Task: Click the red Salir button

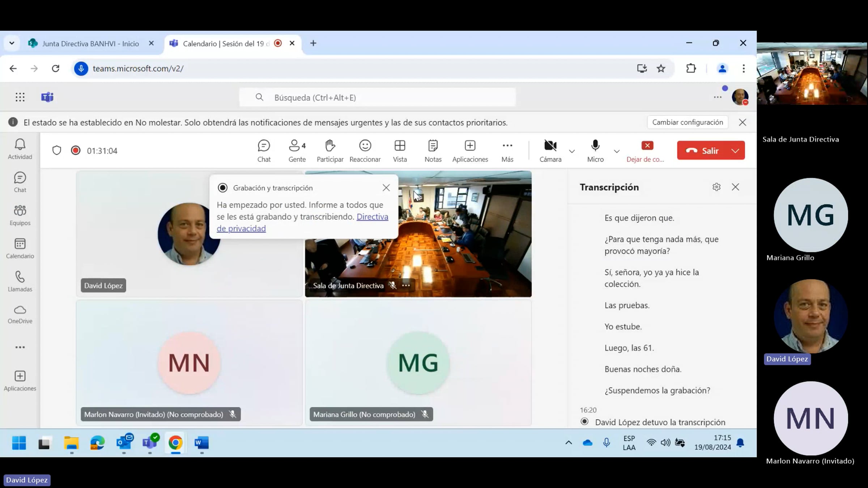Action: [x=702, y=150]
